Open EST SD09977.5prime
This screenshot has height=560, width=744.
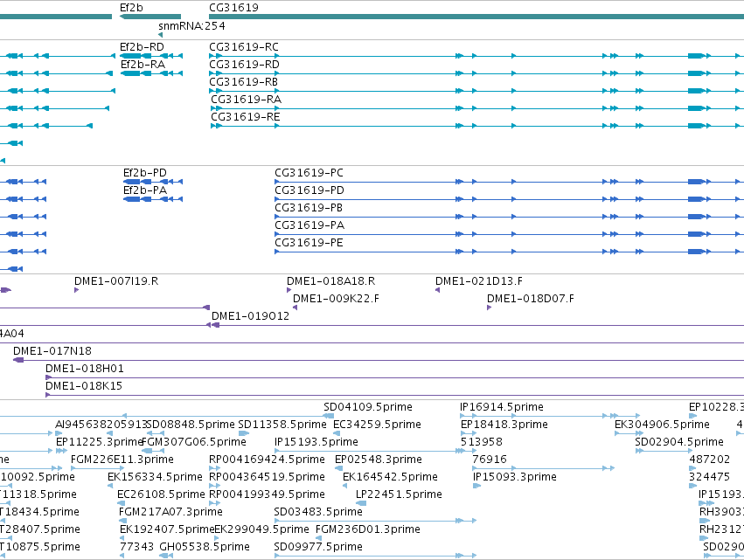318,548
